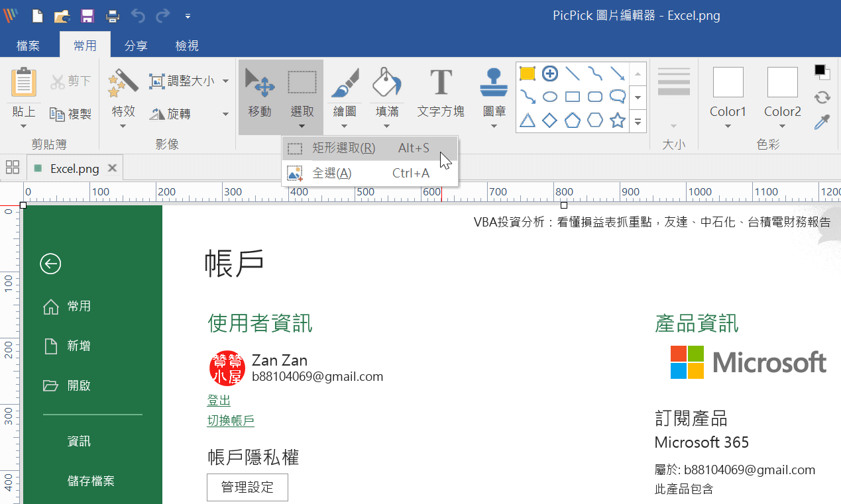This screenshot has height=504, width=841.
Task: Click the undo arrow icon
Action: pos(138,15)
